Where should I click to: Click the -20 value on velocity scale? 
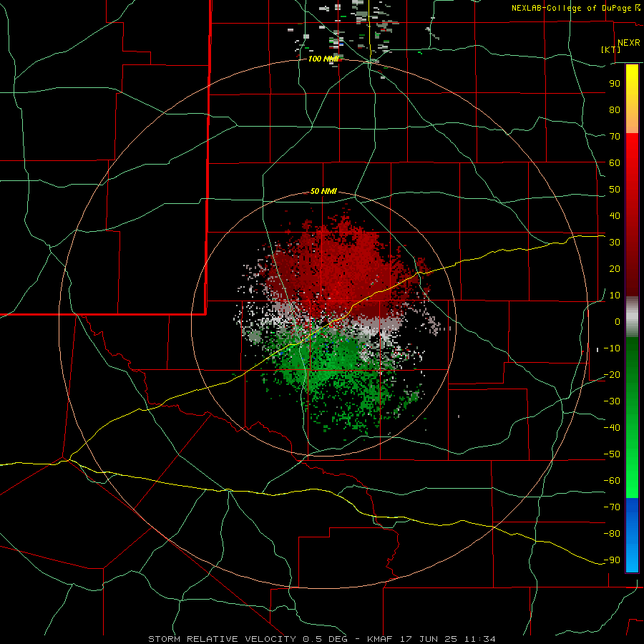coord(612,374)
